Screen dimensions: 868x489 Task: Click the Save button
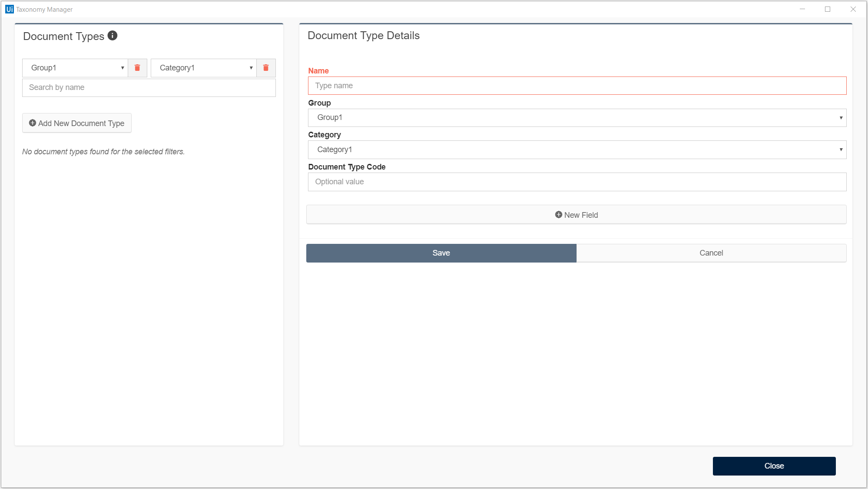click(441, 253)
